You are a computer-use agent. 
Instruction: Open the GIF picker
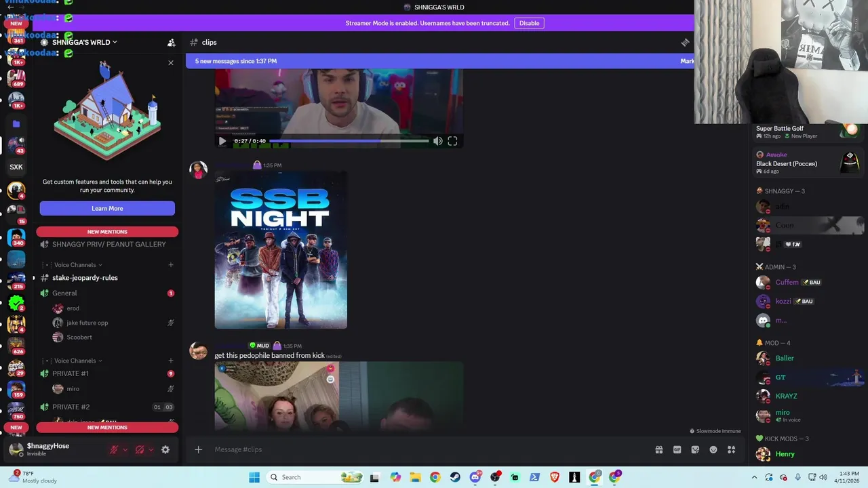pyautogui.click(x=677, y=449)
